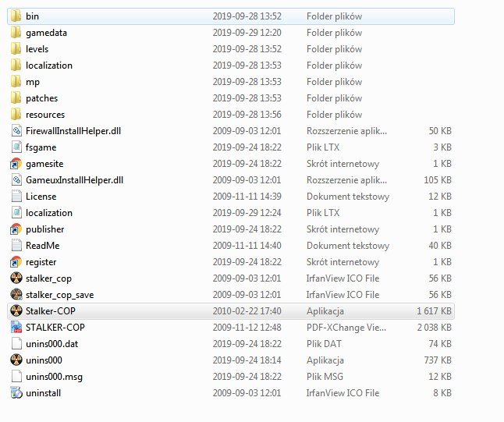
Task: Click the "uninstall" file name
Action: pyautogui.click(x=43, y=393)
